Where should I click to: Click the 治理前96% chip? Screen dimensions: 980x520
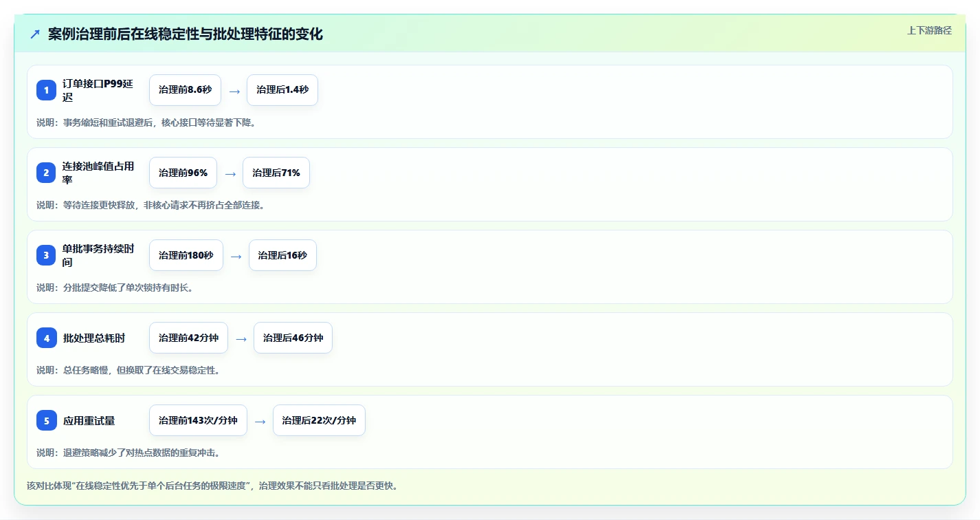click(183, 173)
